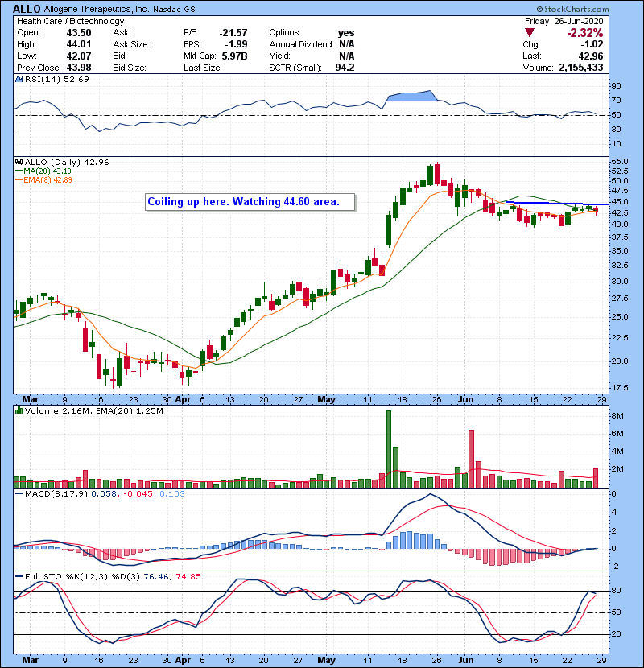Click the Nasdaq GS exchange label
Screen dimensions: 644x668
(x=174, y=10)
